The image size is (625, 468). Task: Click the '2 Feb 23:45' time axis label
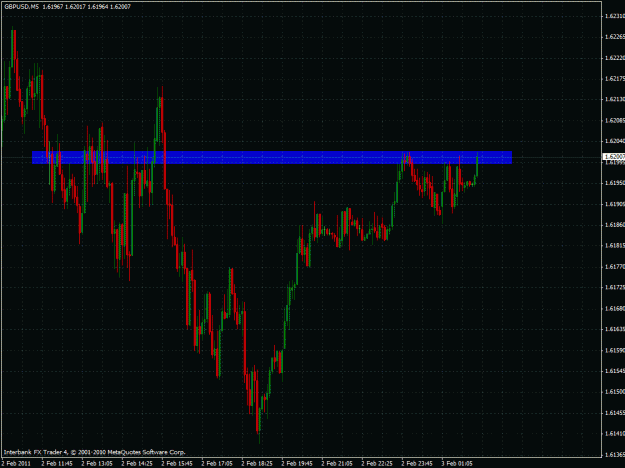(x=417, y=464)
